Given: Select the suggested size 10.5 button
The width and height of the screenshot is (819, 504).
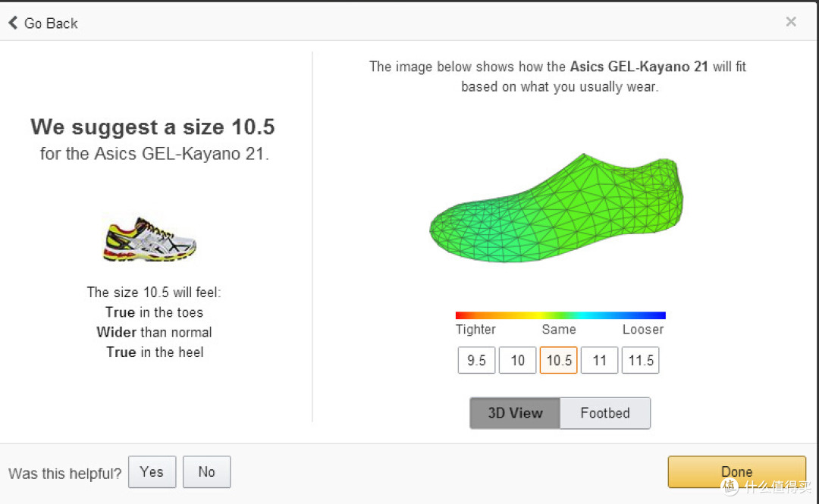Looking at the screenshot, I should (558, 360).
